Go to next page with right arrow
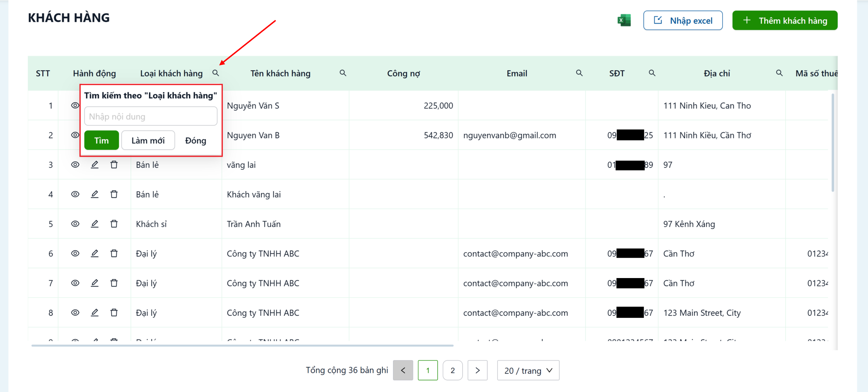This screenshot has width=868, height=392. [x=477, y=370]
